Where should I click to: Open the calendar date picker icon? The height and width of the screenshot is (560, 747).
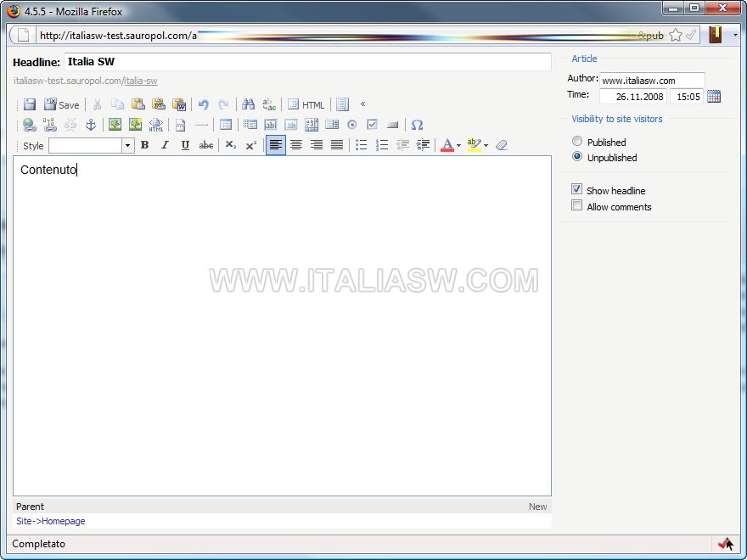pos(714,96)
